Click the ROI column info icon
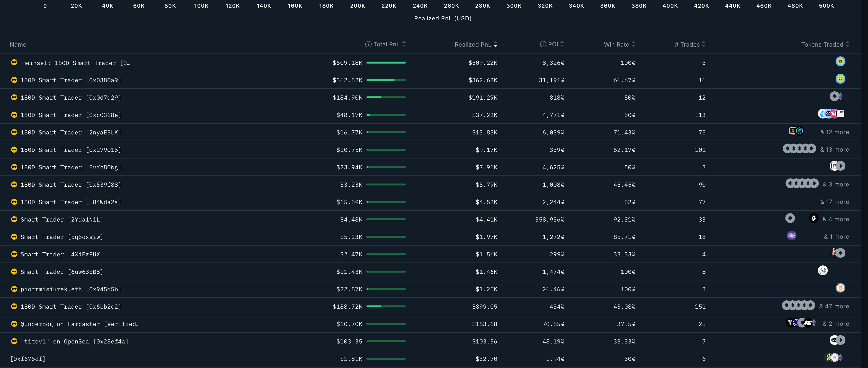 (543, 44)
